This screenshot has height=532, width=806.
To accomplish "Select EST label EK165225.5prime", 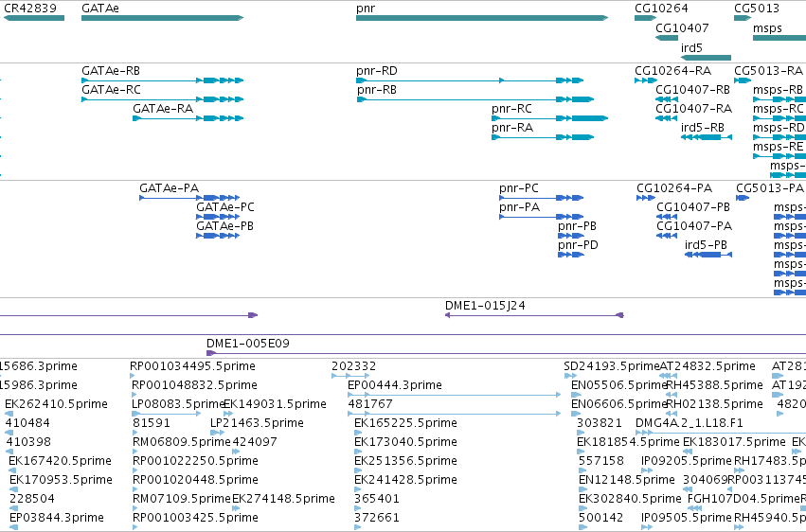I will [x=405, y=423].
